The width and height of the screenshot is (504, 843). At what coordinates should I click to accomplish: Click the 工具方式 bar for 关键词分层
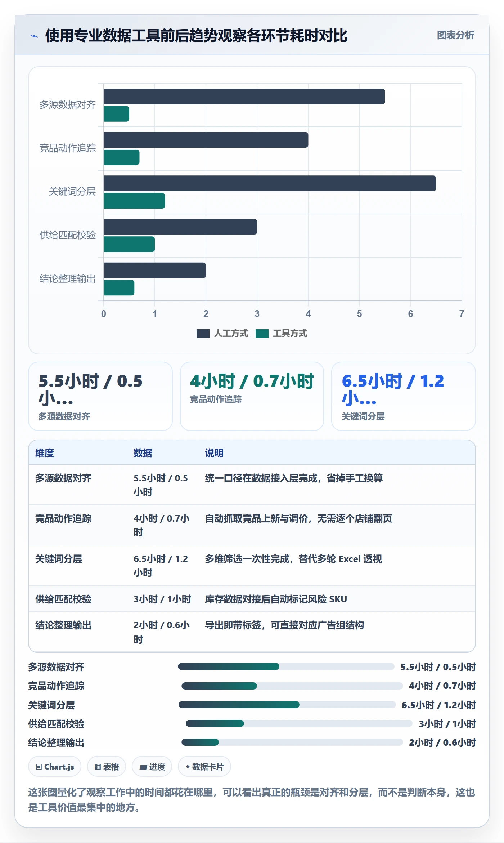click(134, 201)
